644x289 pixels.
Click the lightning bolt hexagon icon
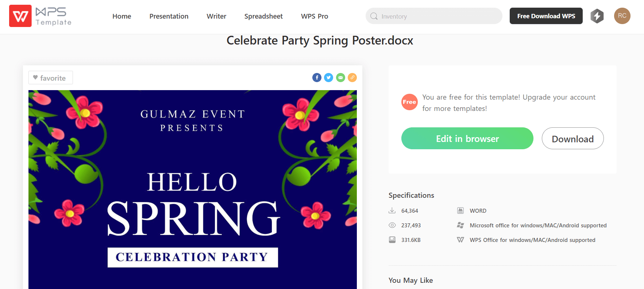click(x=597, y=16)
